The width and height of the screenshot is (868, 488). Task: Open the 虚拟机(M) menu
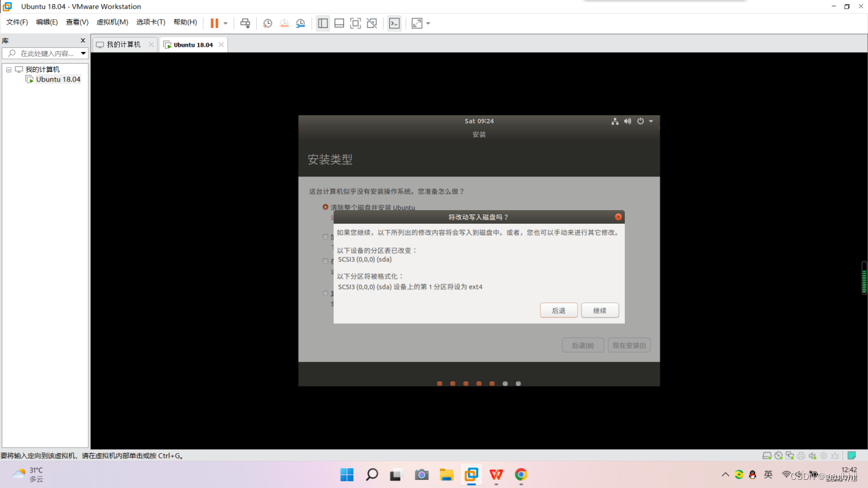click(112, 22)
